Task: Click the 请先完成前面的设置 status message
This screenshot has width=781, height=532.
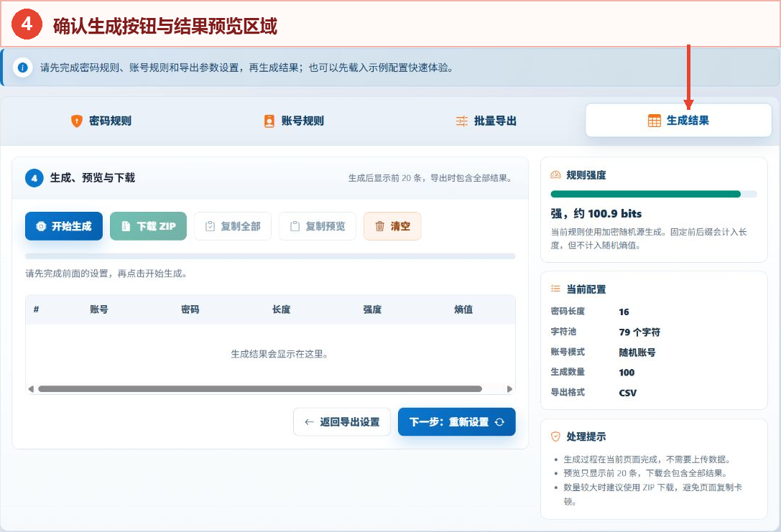Action: tap(106, 274)
